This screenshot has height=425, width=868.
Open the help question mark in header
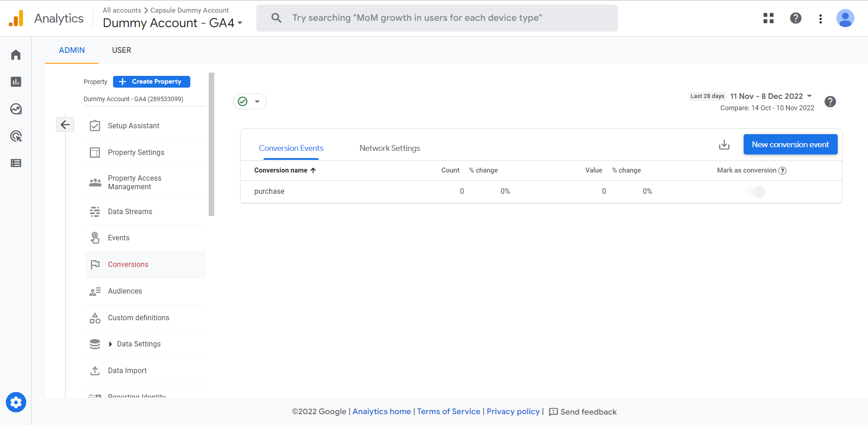point(796,18)
